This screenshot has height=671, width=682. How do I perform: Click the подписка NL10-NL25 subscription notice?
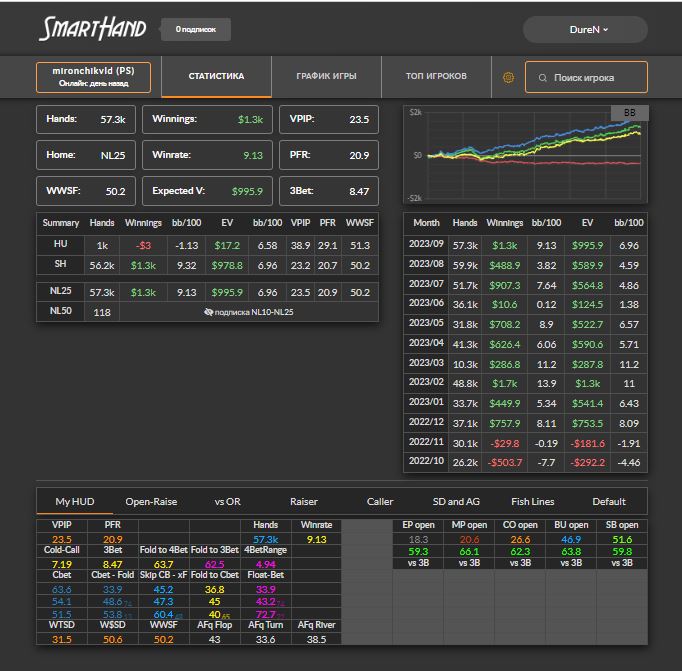[x=249, y=312]
